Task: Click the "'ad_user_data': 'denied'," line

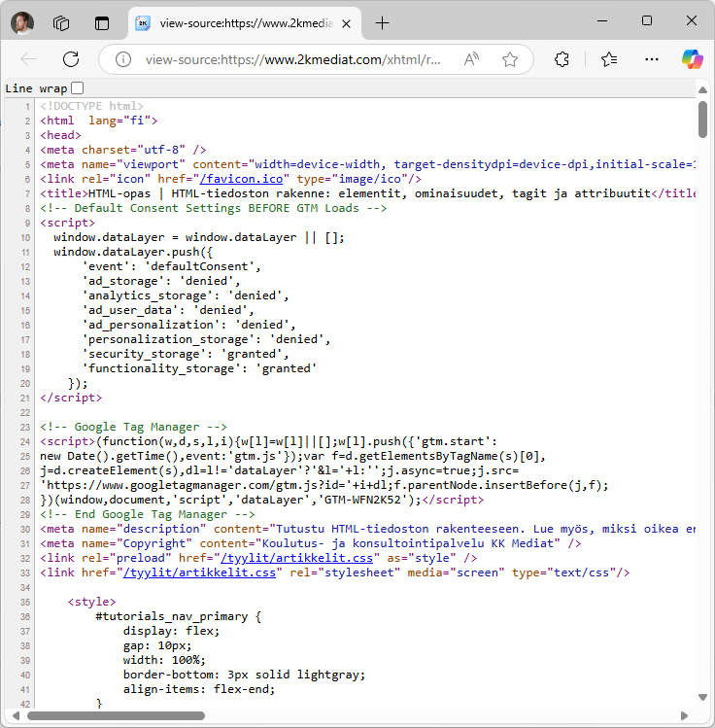Action: pos(168,310)
